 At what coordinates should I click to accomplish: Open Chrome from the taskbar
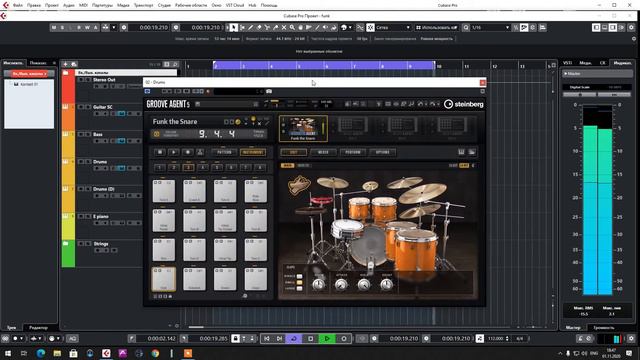[156, 353]
